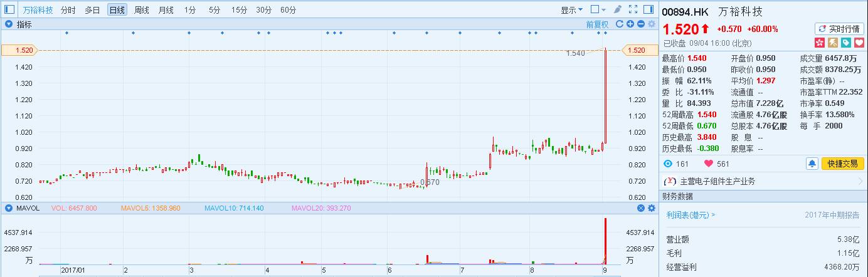This screenshot has width=868, height=277.
Task: Expand the 主营电子组件生产业务 row arrow
Action: pos(861,181)
